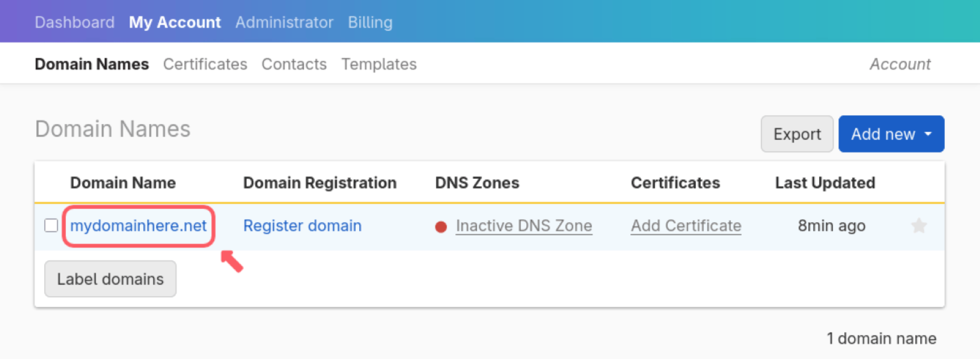Open the mydomainhere.net domain link

point(138,226)
